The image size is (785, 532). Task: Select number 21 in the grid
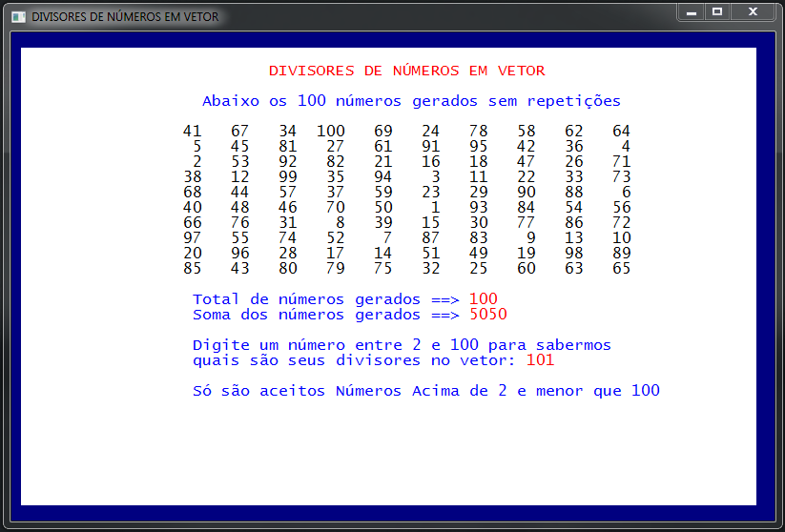pyautogui.click(x=383, y=162)
